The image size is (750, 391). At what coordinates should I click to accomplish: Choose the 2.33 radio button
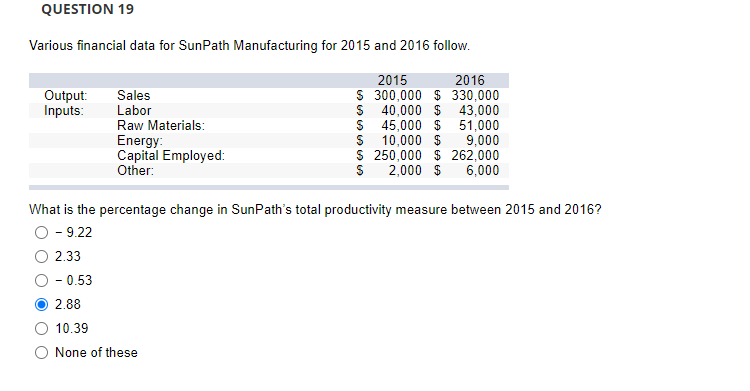pyautogui.click(x=42, y=257)
